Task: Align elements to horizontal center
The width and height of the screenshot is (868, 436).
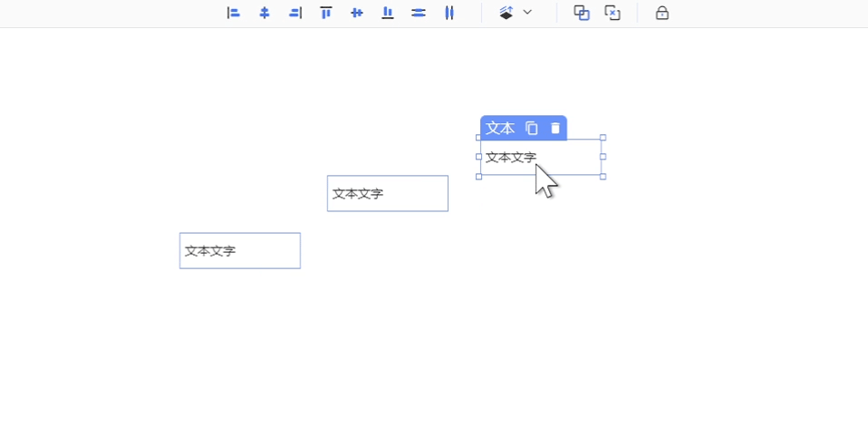Action: click(x=265, y=13)
